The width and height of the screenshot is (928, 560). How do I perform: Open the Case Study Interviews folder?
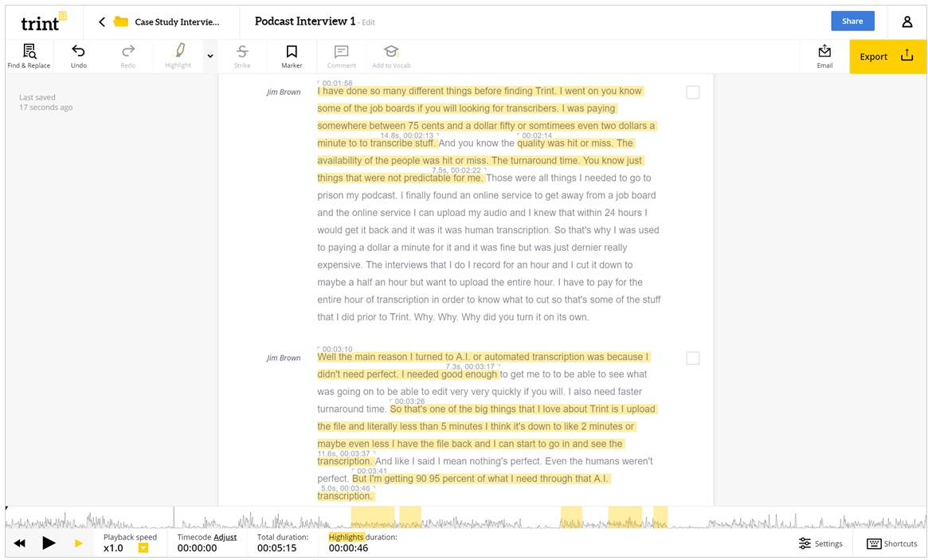click(x=167, y=22)
